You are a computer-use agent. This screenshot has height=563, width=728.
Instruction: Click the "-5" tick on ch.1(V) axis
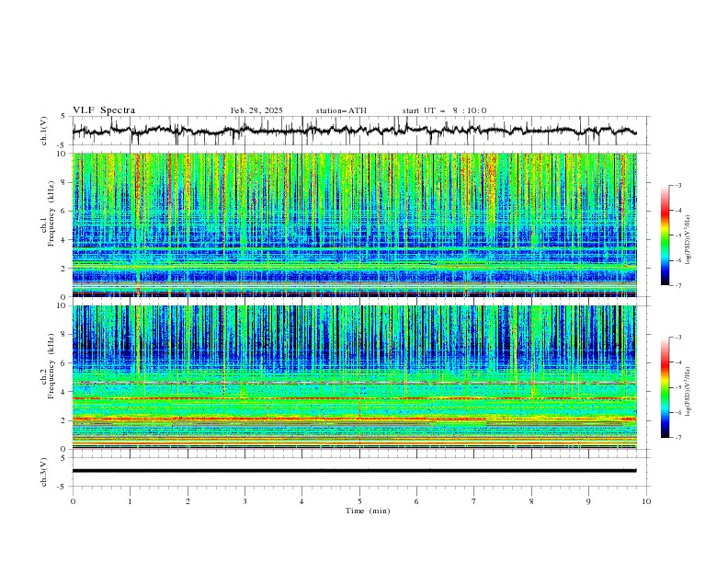pyautogui.click(x=62, y=145)
